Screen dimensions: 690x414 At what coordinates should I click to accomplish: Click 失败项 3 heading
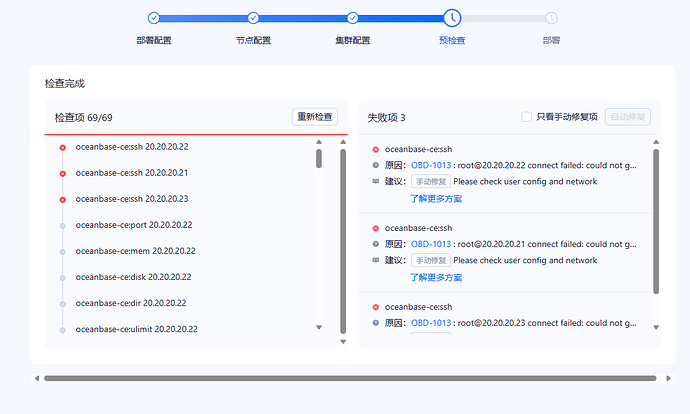(x=386, y=117)
